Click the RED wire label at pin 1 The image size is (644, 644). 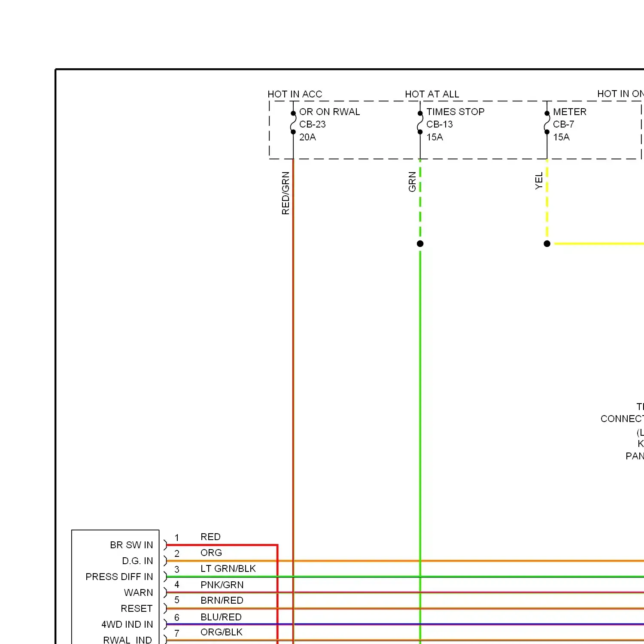click(x=210, y=537)
